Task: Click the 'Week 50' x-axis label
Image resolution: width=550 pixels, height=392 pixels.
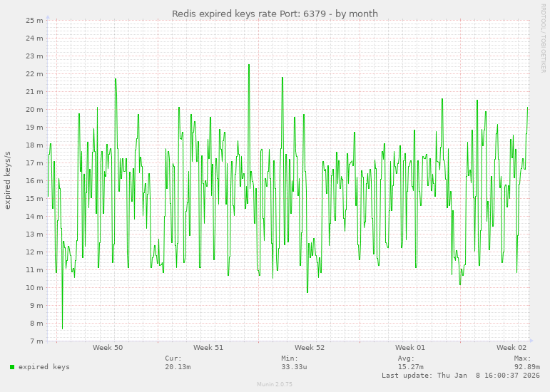Action: (108, 348)
